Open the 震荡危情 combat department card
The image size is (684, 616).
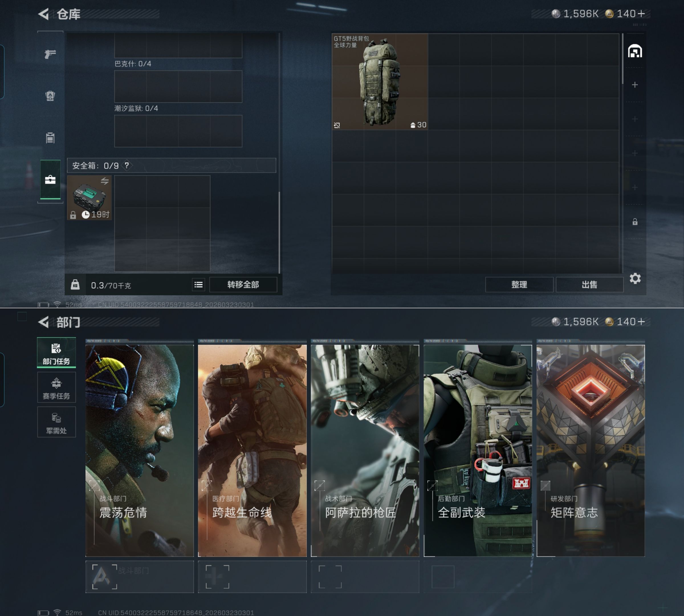(x=139, y=450)
